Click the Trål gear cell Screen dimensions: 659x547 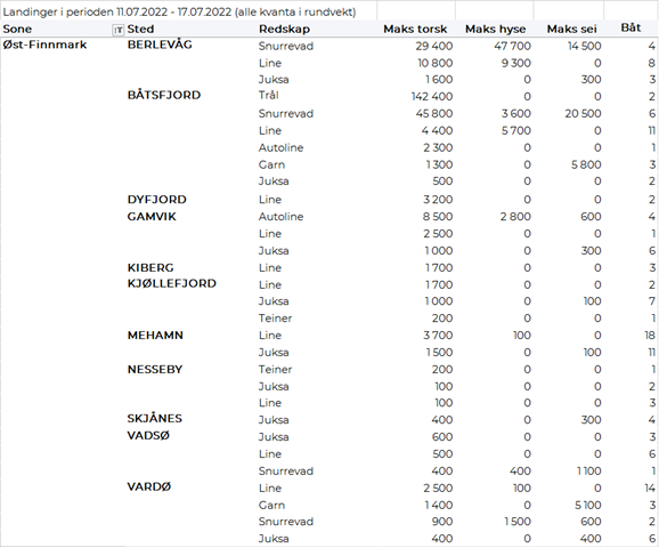268,96
